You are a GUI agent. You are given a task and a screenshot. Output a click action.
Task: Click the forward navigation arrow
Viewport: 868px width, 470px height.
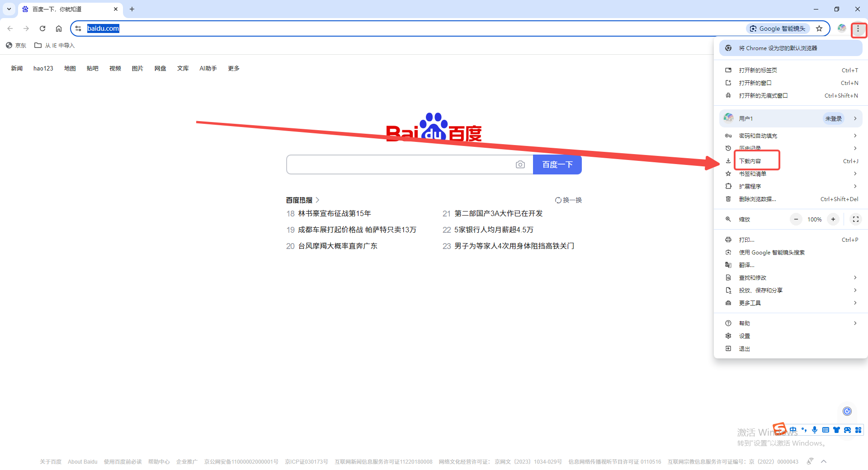(26, 28)
